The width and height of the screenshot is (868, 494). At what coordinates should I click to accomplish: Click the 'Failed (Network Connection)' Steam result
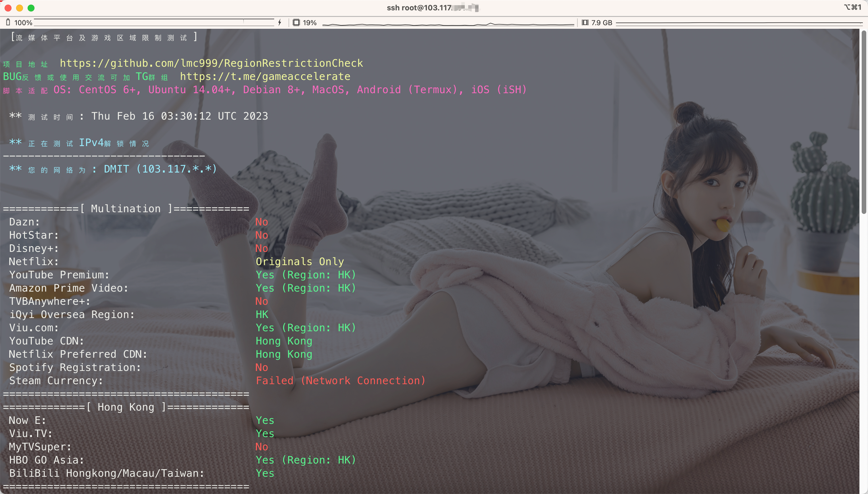[340, 381]
